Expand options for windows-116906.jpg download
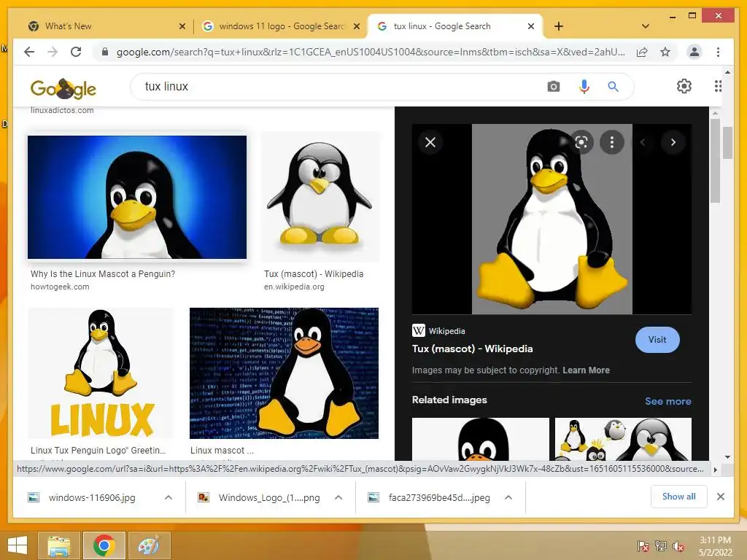This screenshot has width=747, height=560. (169, 497)
